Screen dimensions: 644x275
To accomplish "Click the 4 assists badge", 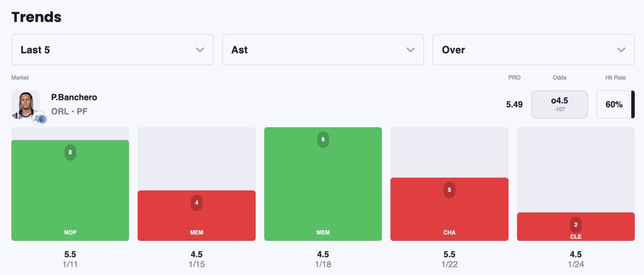I will (196, 203).
